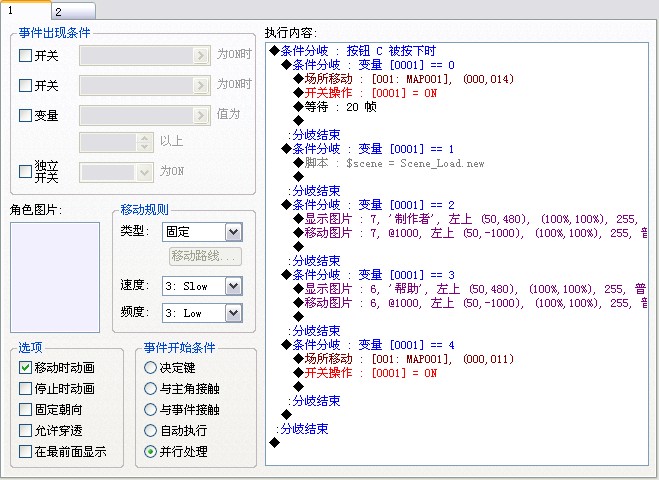659x480 pixels.
Task: Select the 决定键 trigger radio button
Action: point(150,368)
